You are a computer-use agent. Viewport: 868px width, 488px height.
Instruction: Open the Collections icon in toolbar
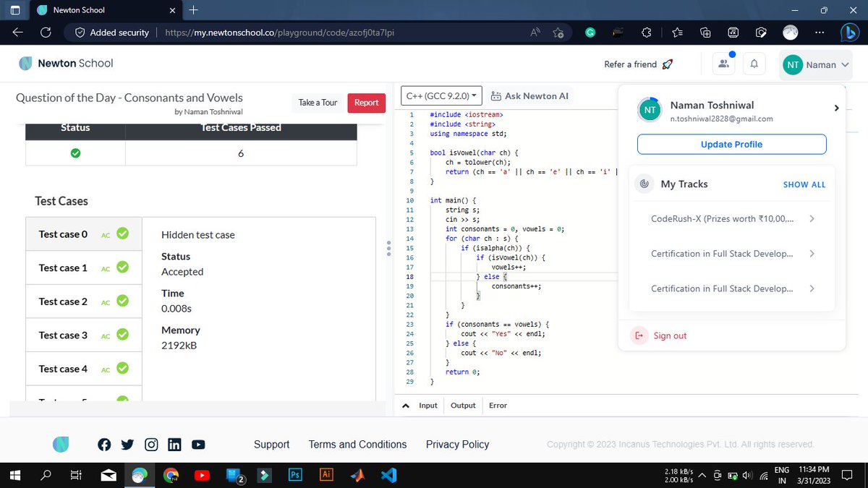[x=705, y=33]
